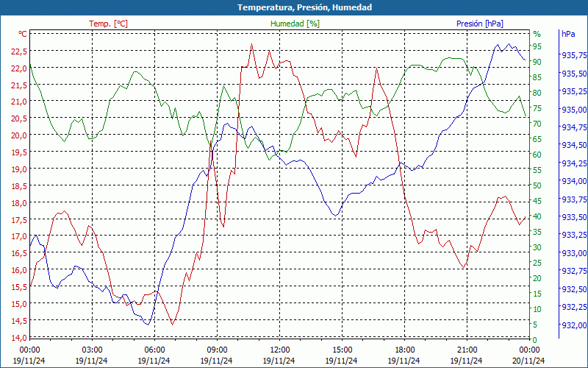
Task: Click the 934,25 blue axis label
Action: pyautogui.click(x=574, y=163)
